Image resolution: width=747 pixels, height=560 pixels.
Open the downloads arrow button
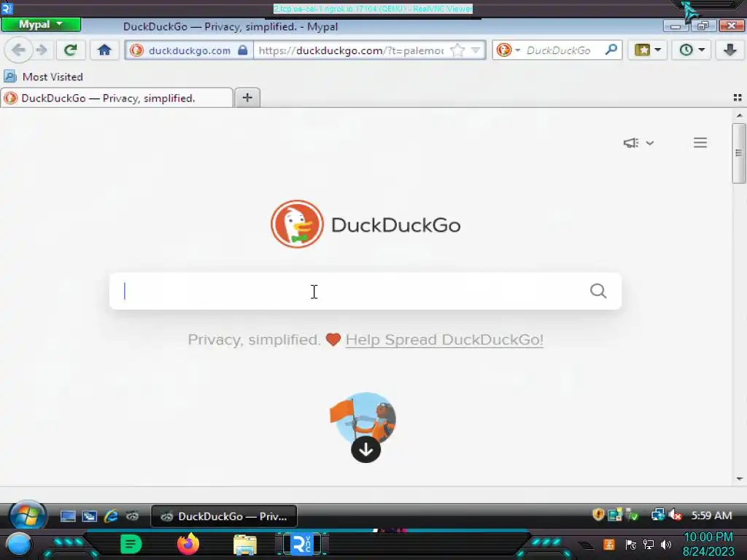pos(729,50)
